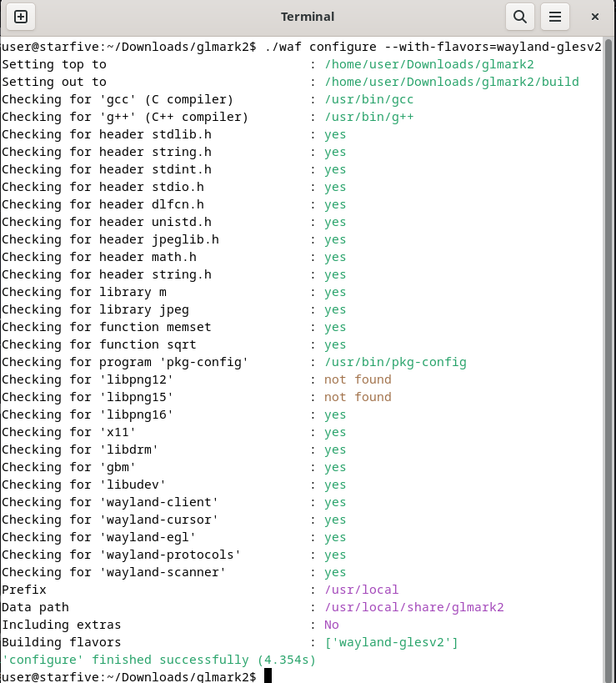Click the /usr/bin/gcc path text
Viewport: 616px width, 683px height.
pos(368,99)
